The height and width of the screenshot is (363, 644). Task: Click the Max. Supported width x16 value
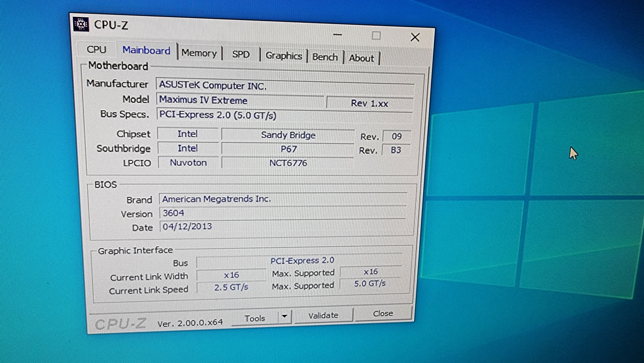click(x=371, y=272)
